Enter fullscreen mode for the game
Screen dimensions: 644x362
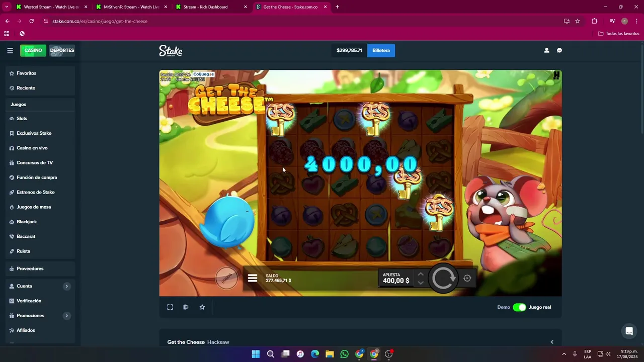point(170,307)
